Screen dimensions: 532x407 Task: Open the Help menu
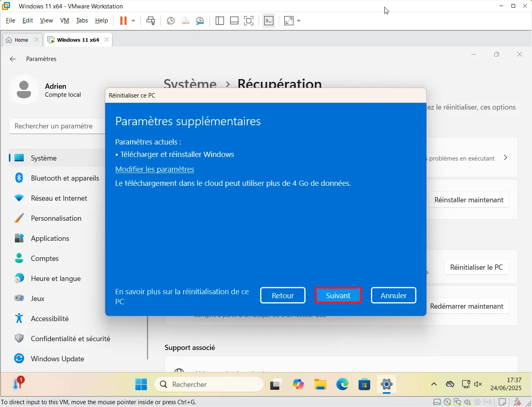click(102, 20)
